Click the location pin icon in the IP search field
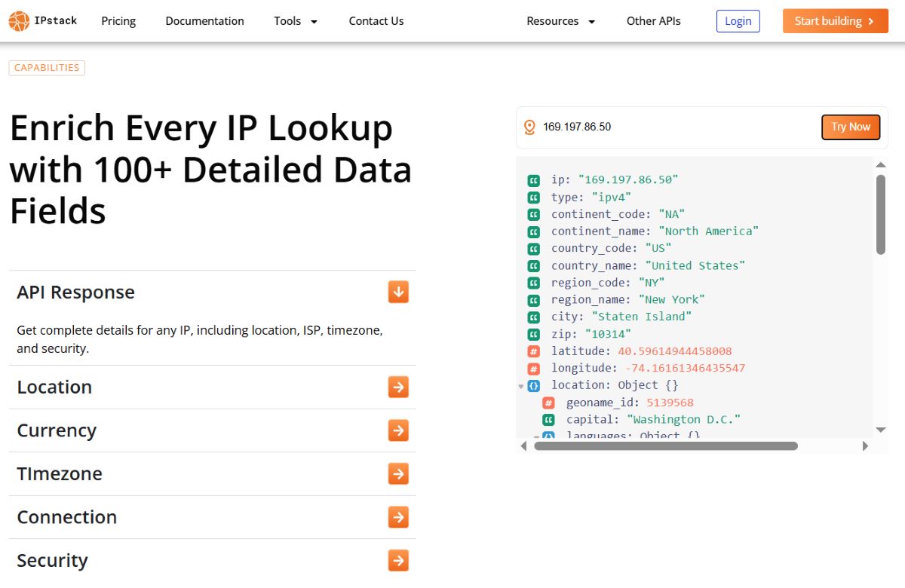The width and height of the screenshot is (905, 588). pos(530,127)
